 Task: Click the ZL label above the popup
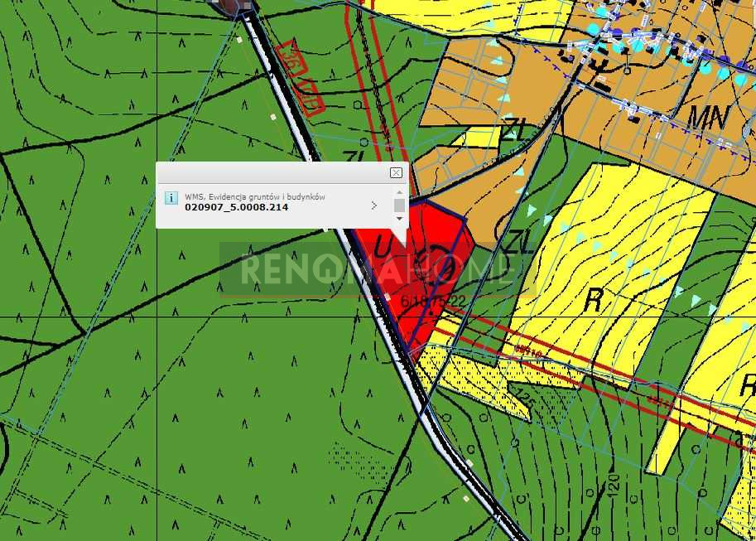tap(355, 157)
